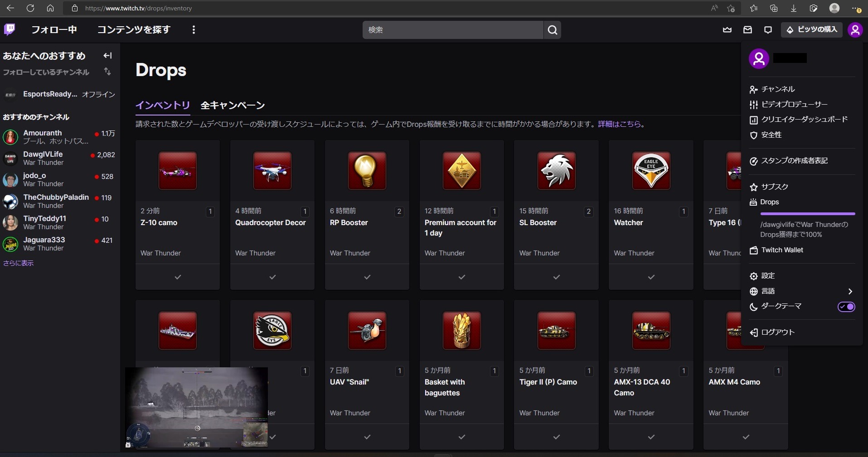Expand the language submenu chevron
The width and height of the screenshot is (868, 457).
[850, 291]
